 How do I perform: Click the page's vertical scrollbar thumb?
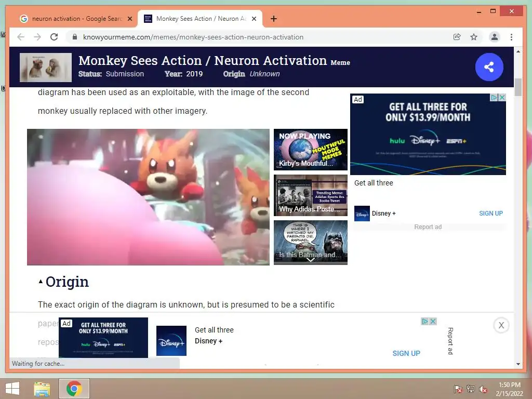pyautogui.click(x=518, y=87)
